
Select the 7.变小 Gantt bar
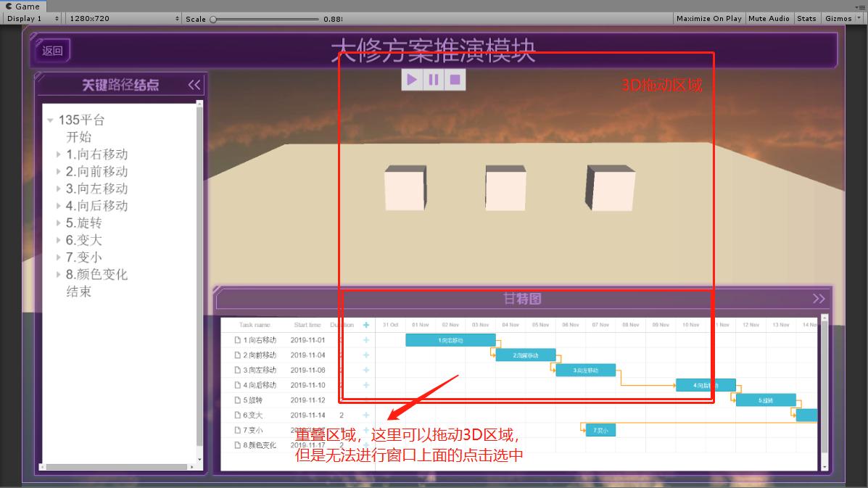[x=600, y=430]
